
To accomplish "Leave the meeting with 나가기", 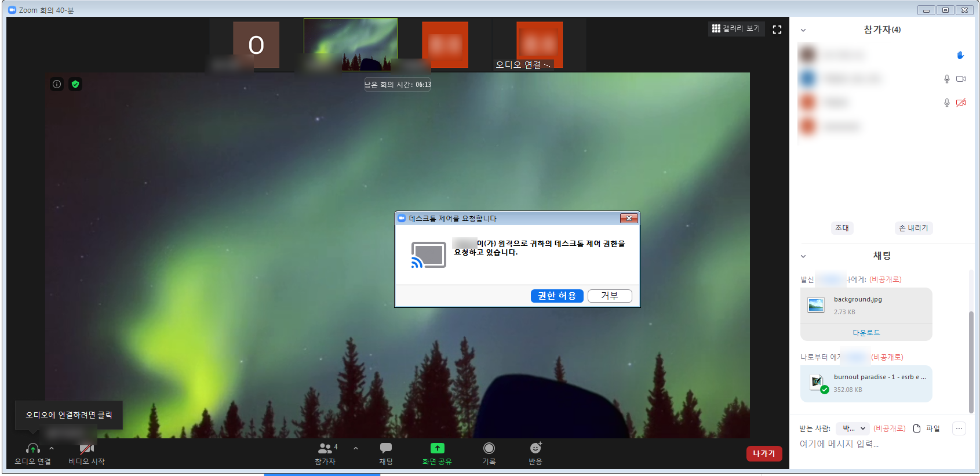I will [x=764, y=453].
